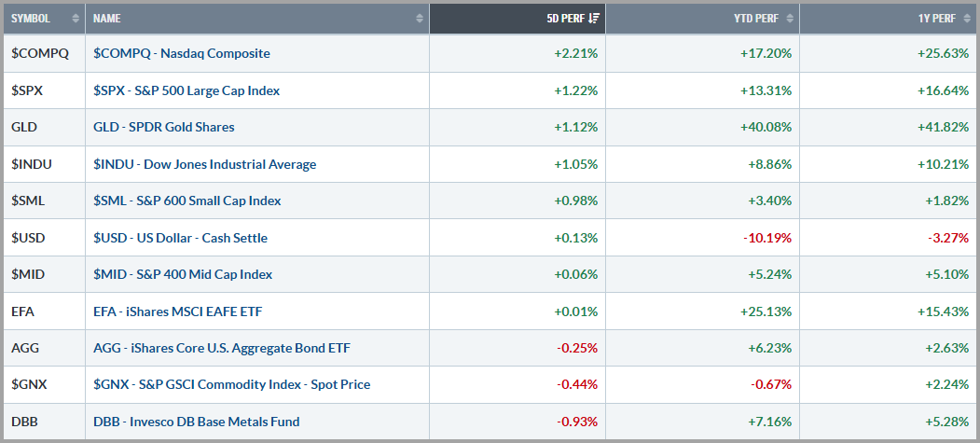Click the NAME column header text

(107, 18)
